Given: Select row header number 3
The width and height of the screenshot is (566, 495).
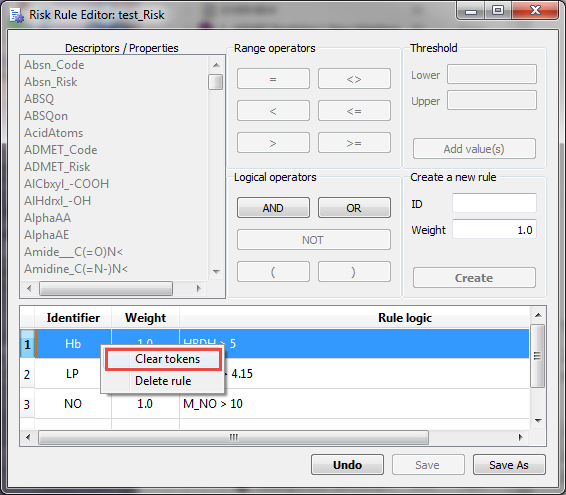Looking at the screenshot, I should click(x=27, y=404).
